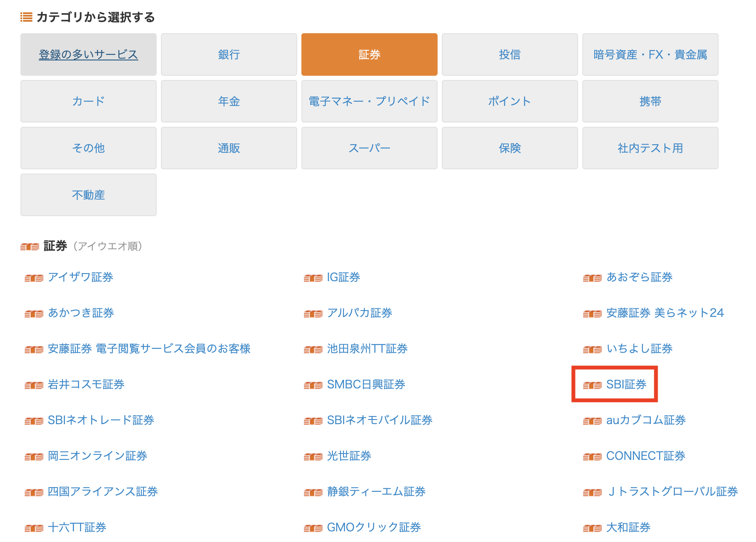Select the あかつき証券 link
The height and width of the screenshot is (542, 756).
81,313
